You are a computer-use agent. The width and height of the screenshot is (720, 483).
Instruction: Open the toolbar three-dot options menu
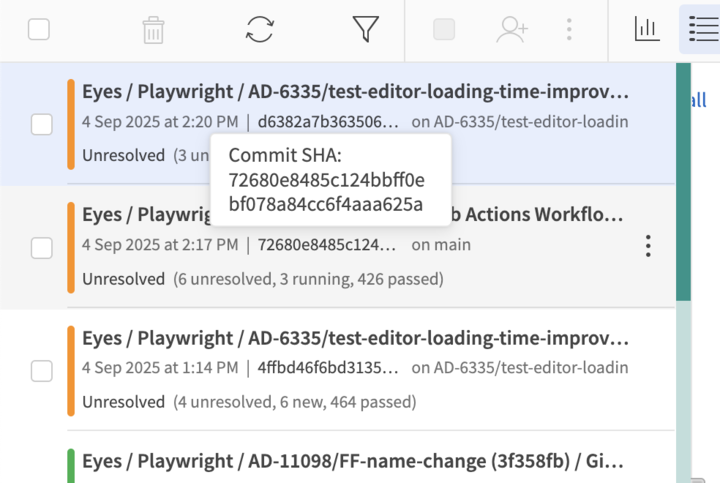pos(569,30)
